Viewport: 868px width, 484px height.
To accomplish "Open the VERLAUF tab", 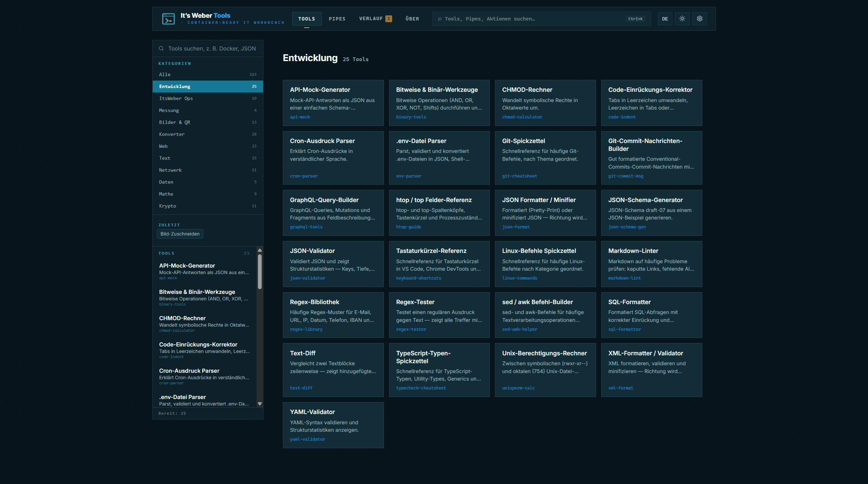I will click(375, 19).
